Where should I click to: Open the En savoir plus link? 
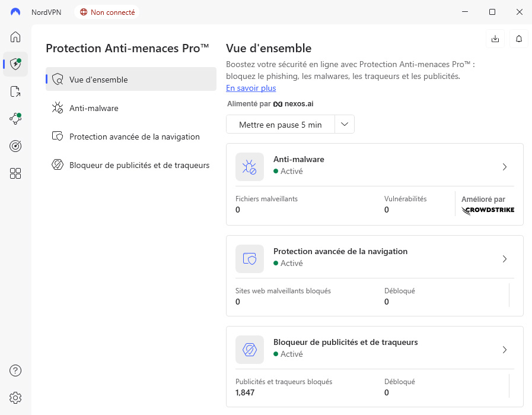pos(250,88)
